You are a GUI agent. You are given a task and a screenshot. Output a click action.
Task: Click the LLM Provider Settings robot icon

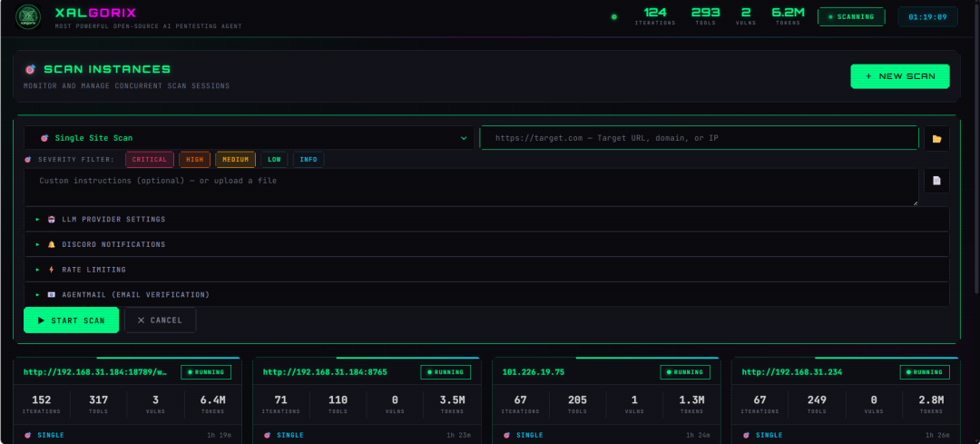click(x=51, y=220)
